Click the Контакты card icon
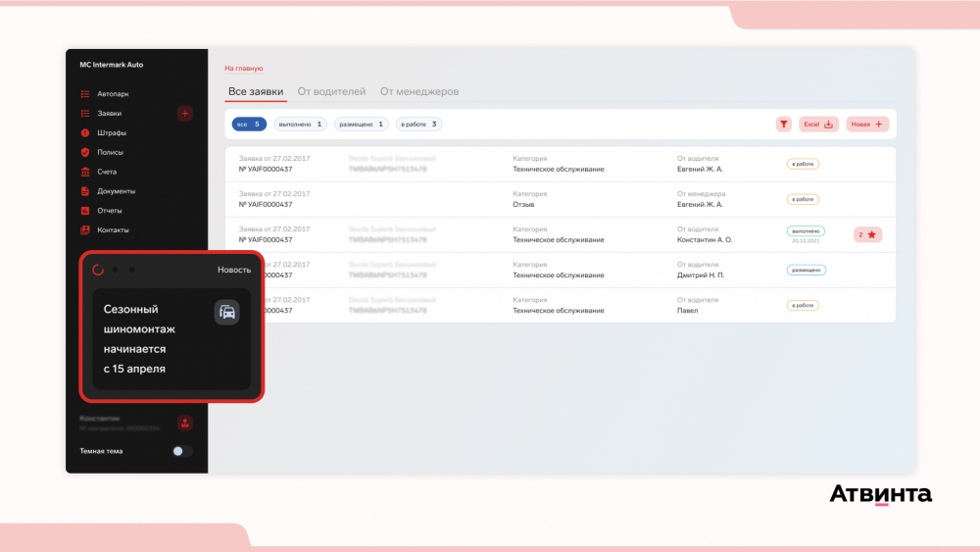The height and width of the screenshot is (552, 980). coord(85,229)
